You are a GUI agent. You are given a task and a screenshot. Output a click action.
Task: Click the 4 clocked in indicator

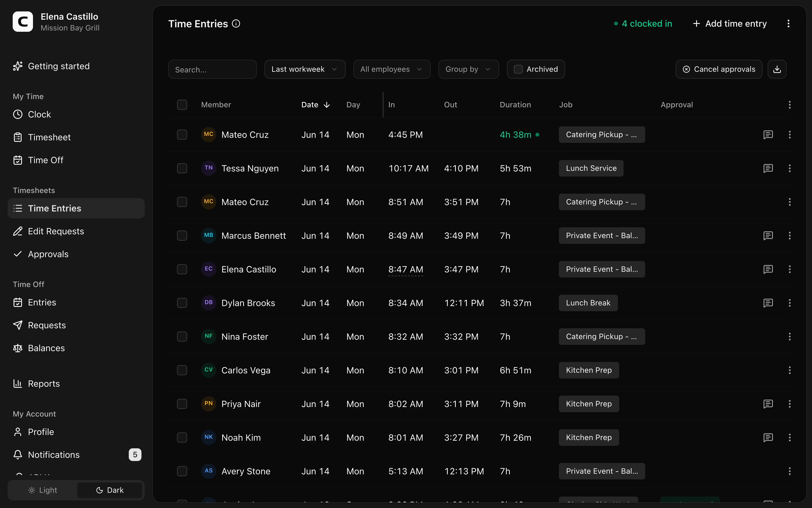click(x=643, y=23)
